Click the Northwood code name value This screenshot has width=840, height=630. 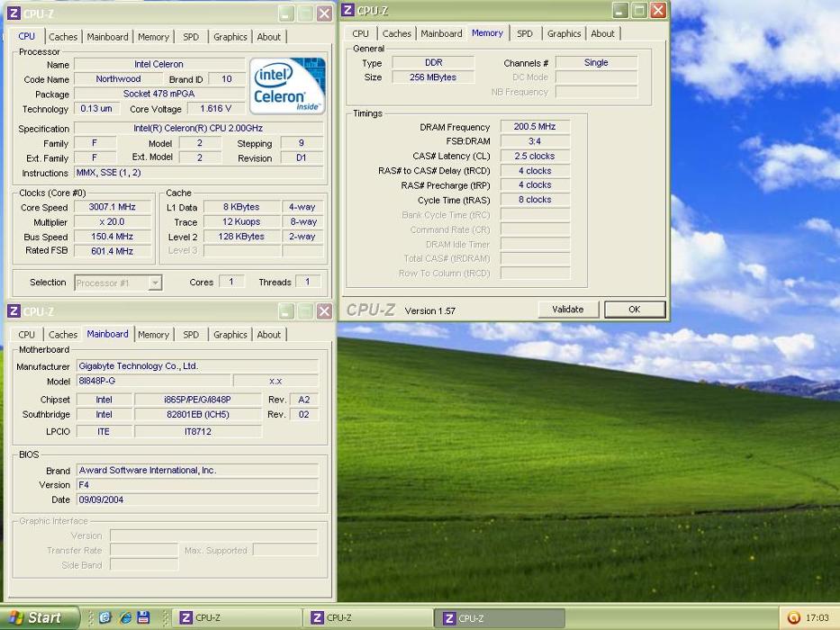pyautogui.click(x=118, y=79)
